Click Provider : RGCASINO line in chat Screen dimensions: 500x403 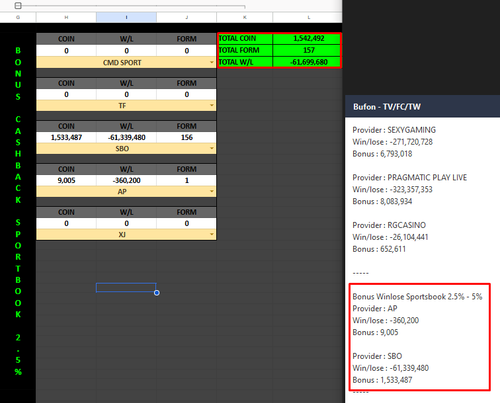[389, 225]
